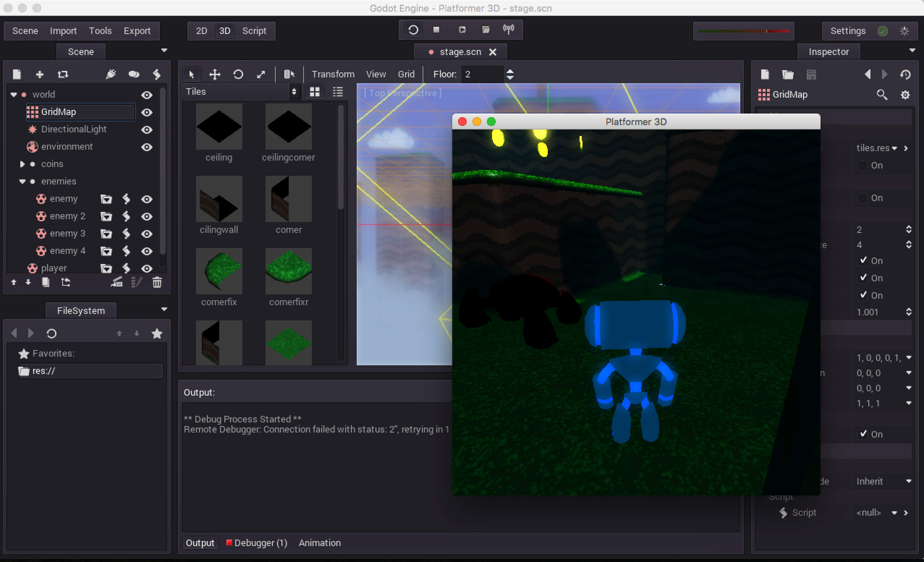Screen dimensions: 924x562
Task: Switch to the Script workspace button
Action: (254, 31)
